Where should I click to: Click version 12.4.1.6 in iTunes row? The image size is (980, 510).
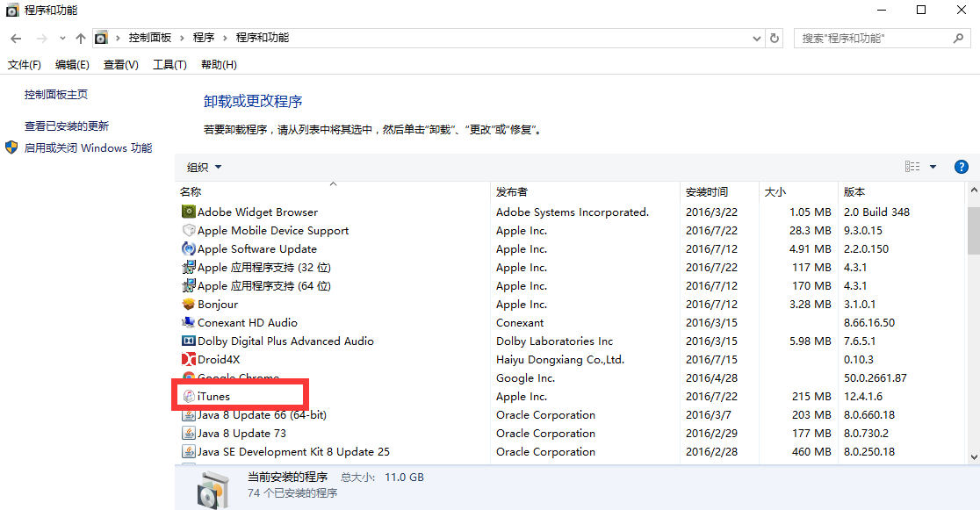coord(863,396)
